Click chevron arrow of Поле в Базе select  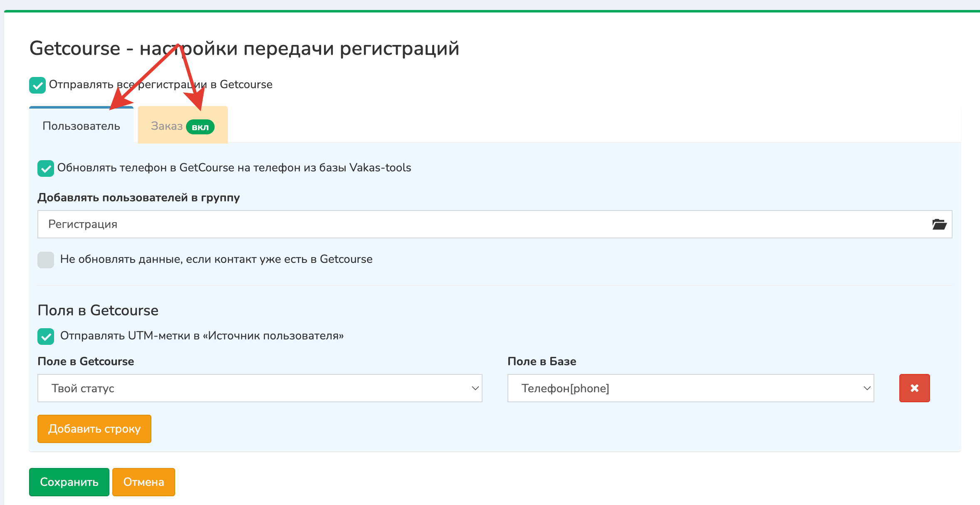[867, 388]
